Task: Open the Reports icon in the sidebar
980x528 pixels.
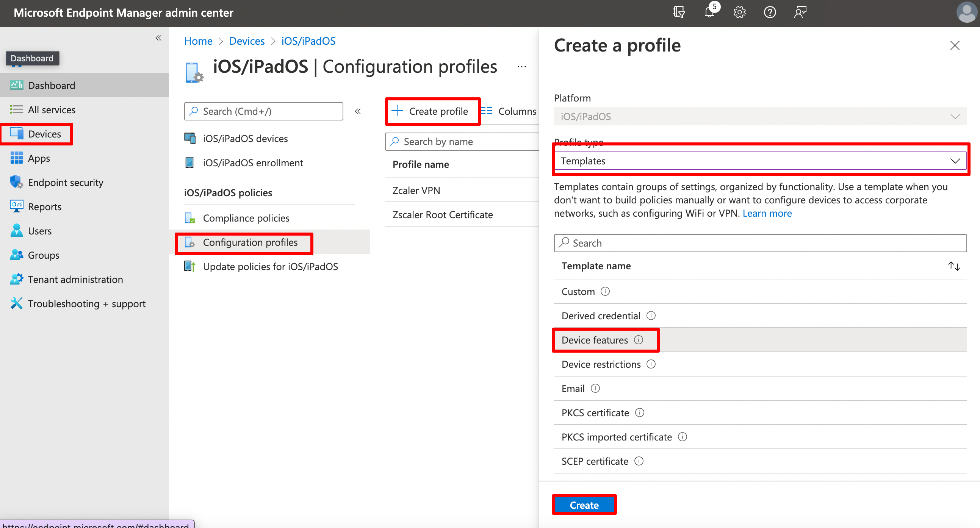Action: [16, 206]
